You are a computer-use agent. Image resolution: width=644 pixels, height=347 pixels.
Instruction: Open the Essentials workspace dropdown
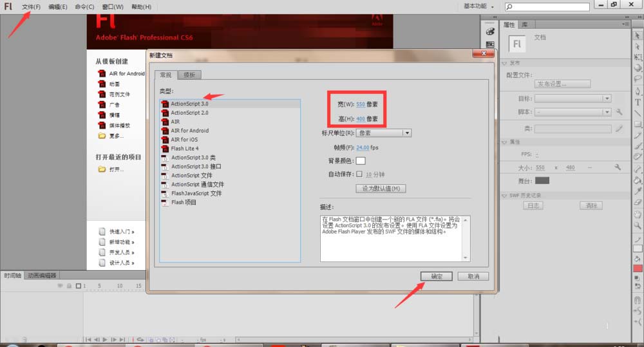(479, 6)
